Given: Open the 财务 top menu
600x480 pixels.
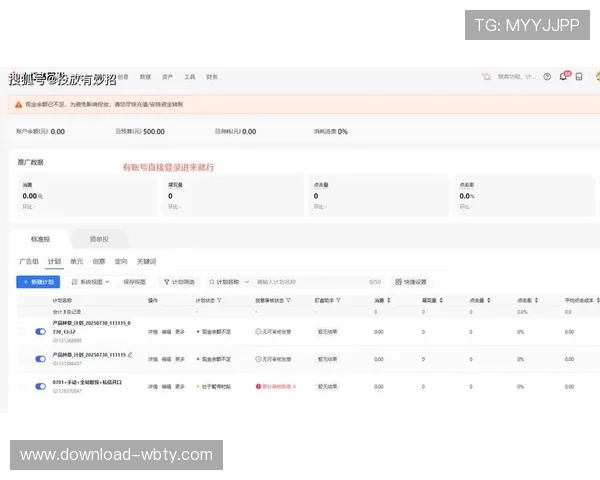Looking at the screenshot, I should click(212, 77).
